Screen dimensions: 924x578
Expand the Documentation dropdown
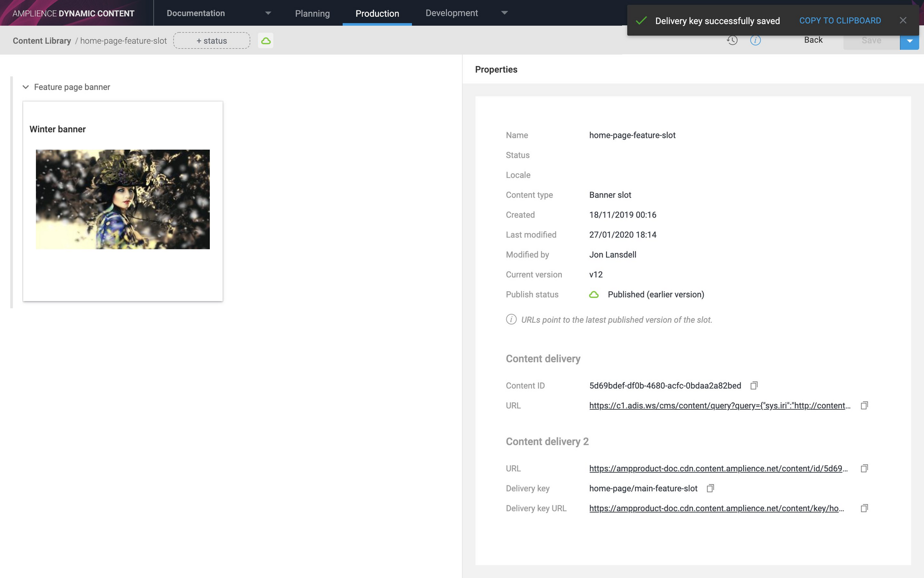pos(267,13)
